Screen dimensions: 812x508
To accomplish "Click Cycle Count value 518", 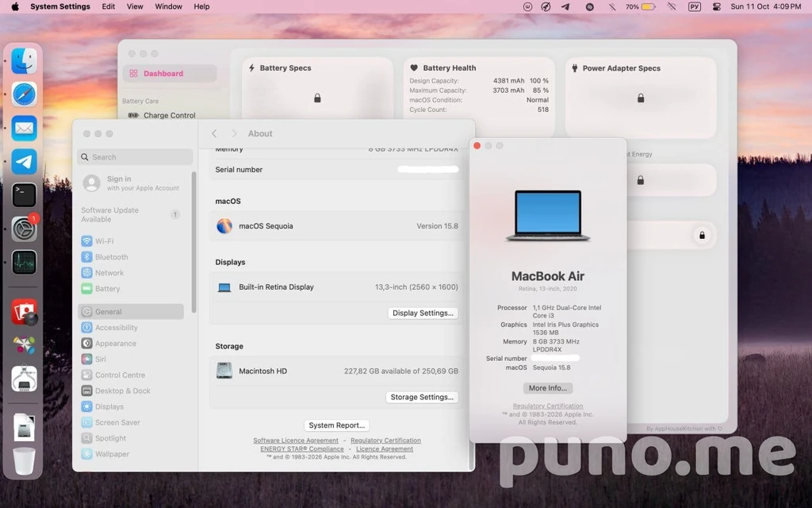I will pos(542,110).
